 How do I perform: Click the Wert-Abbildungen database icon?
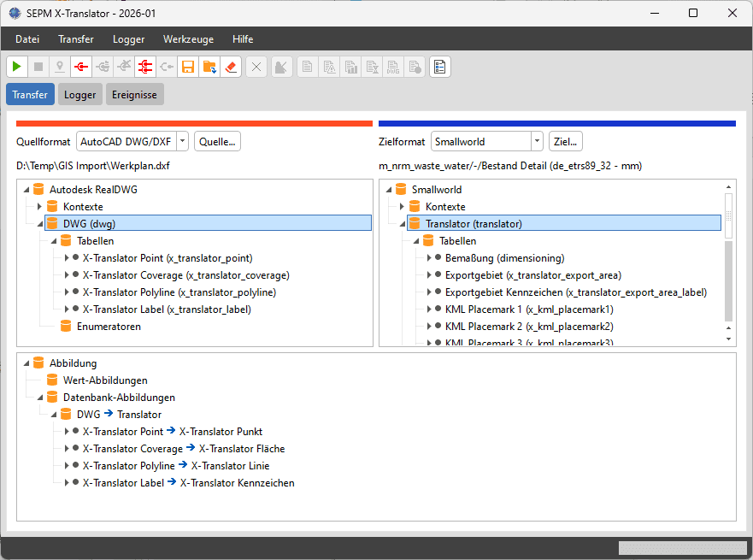click(52, 380)
